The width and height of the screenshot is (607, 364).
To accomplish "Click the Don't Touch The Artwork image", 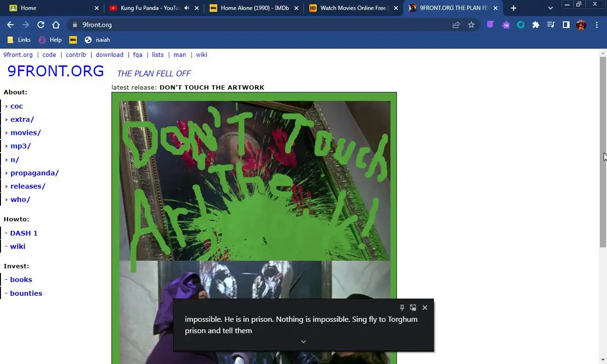I will click(x=254, y=228).
